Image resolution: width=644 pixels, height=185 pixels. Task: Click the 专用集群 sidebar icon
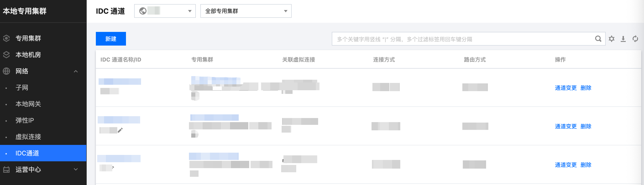pos(6,38)
